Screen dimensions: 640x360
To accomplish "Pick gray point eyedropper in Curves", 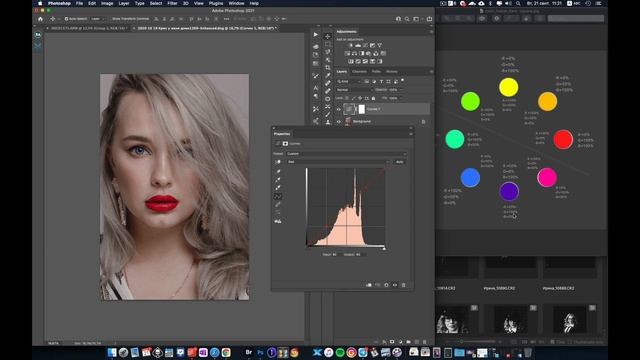I will coord(278,180).
